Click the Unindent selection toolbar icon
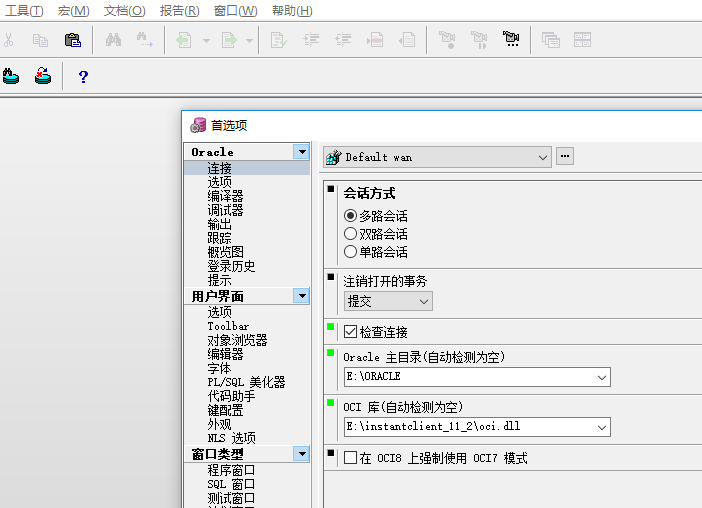Screen dimensions: 702x508 (x=343, y=40)
